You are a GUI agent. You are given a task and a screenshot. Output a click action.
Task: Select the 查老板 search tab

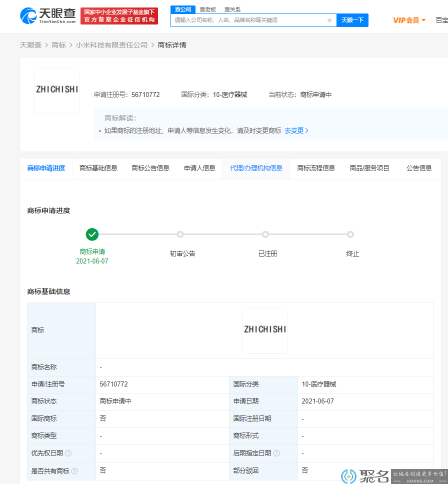207,9
